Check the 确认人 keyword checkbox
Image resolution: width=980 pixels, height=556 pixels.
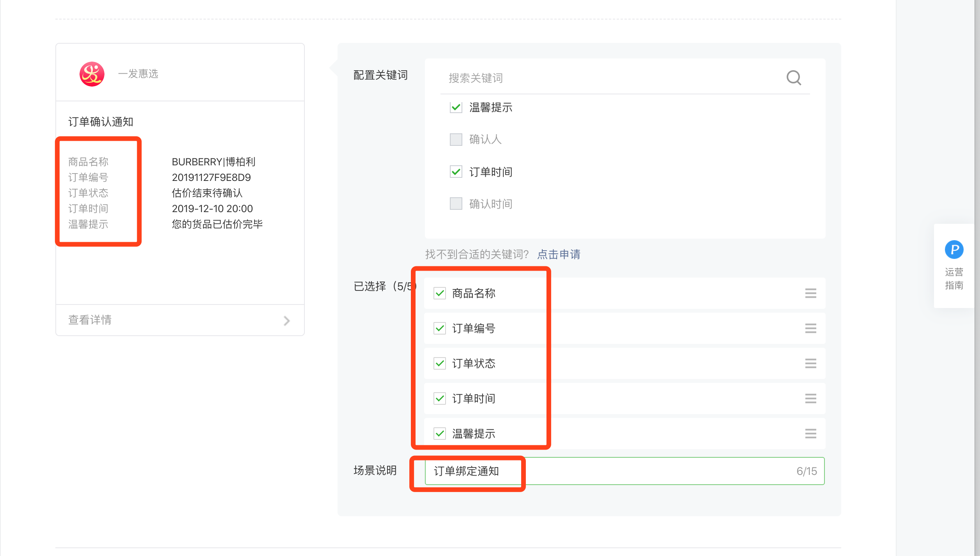tap(456, 139)
